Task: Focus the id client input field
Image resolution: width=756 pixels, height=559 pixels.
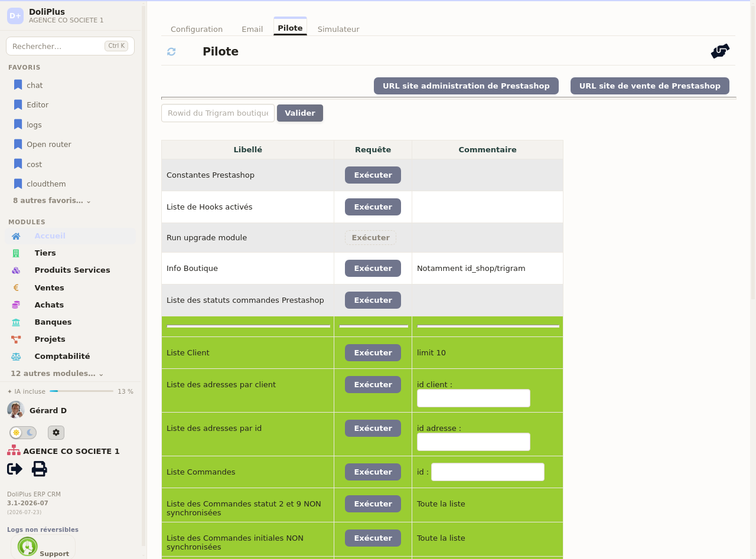Action: (474, 398)
